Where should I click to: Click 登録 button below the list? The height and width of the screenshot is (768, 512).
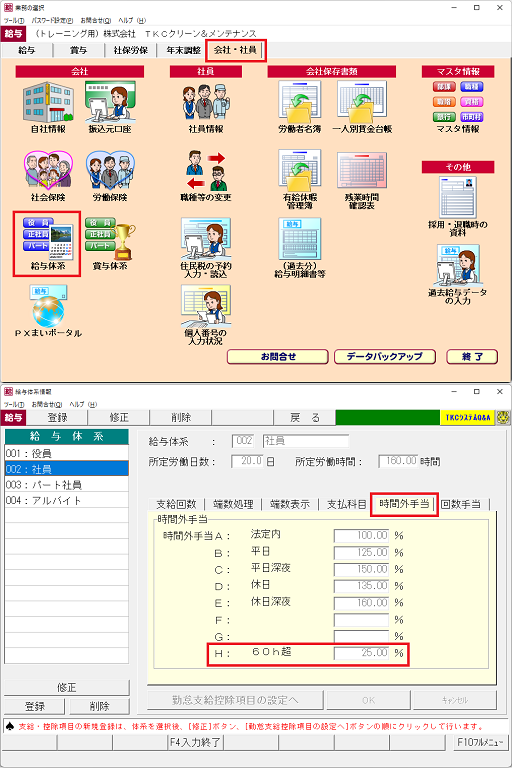35,706
